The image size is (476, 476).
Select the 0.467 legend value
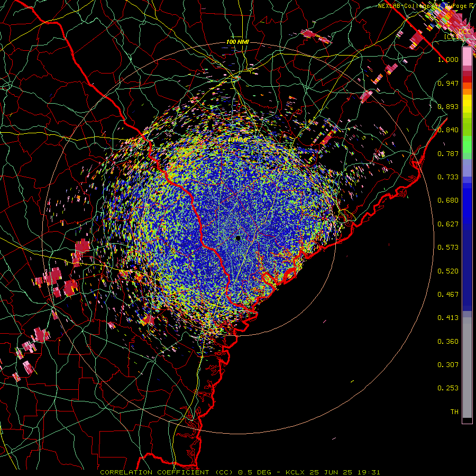click(x=448, y=295)
